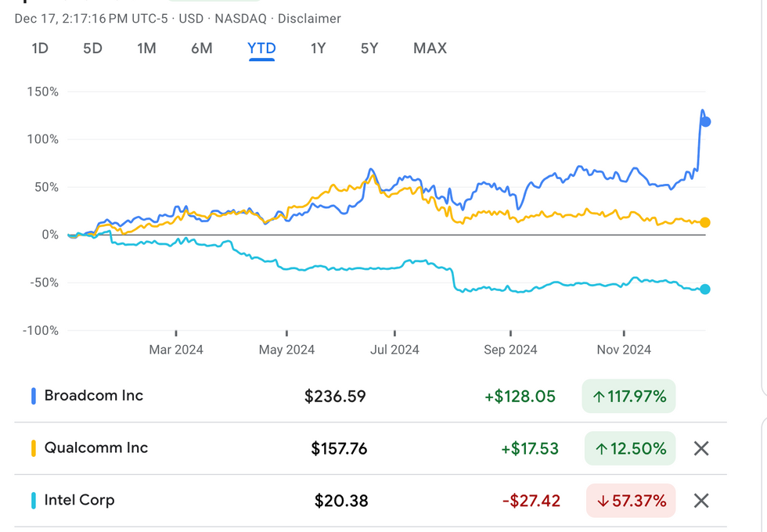Click the Qualcomm yellow color bar
This screenshot has height=532, width=767.
coord(34,448)
